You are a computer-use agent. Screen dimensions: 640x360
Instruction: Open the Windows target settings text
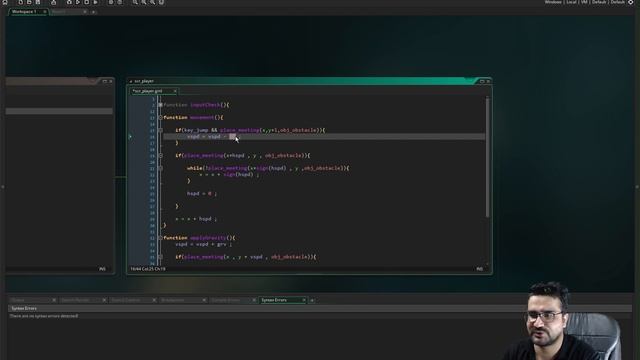(x=553, y=2)
